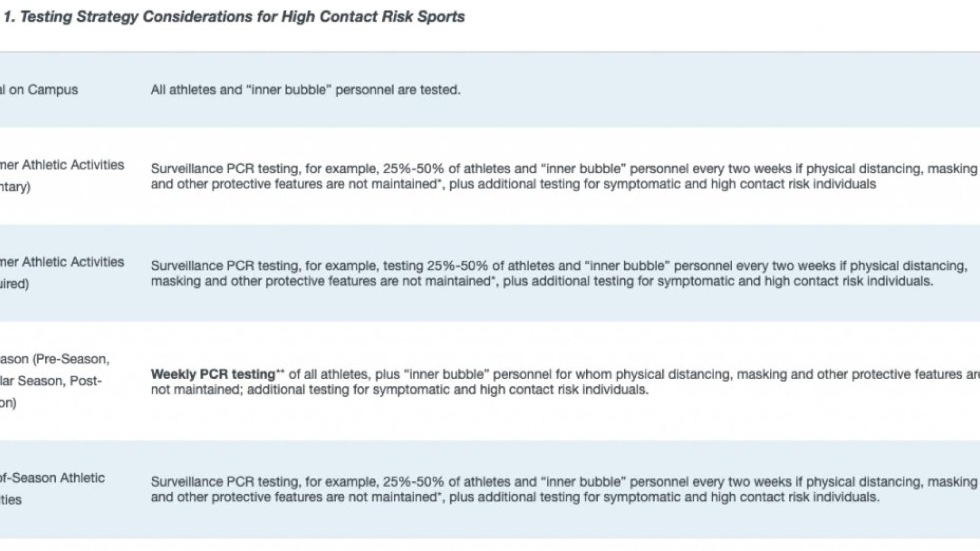
Task: Click the "on Campus" row label
Action: (x=43, y=89)
